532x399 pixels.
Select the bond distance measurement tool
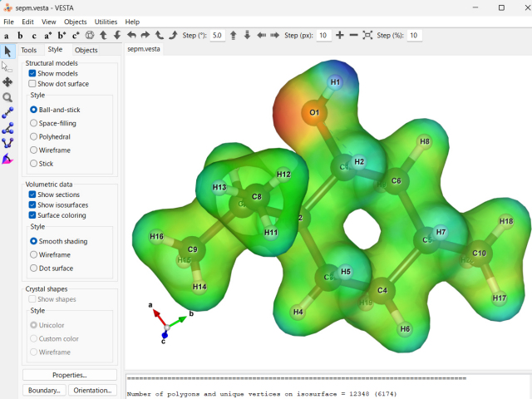pos(7,113)
